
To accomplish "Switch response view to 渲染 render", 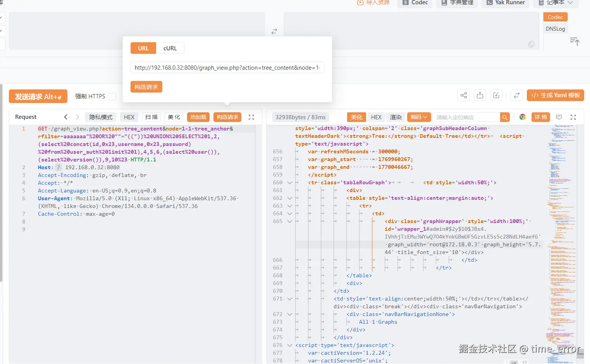I will 396,117.
